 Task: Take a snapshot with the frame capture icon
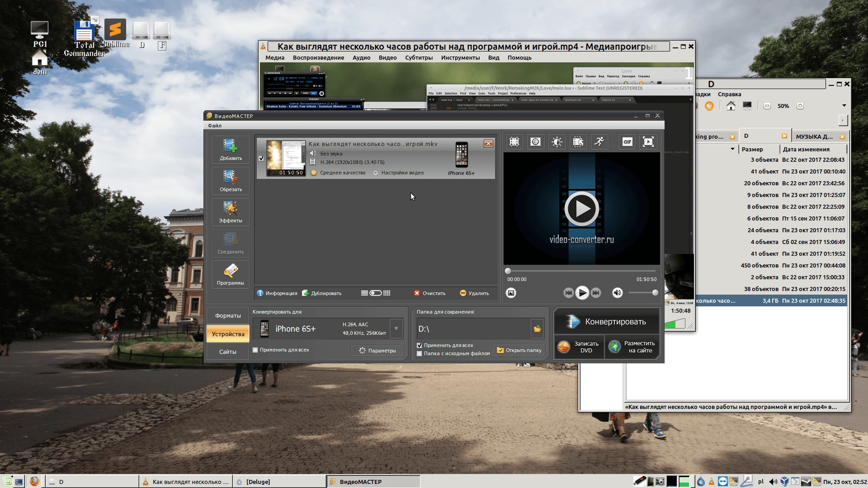[511, 293]
